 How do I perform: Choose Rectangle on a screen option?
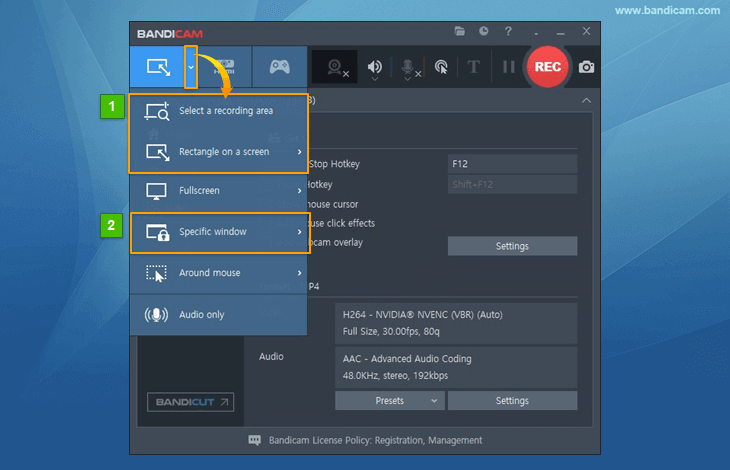[x=219, y=152]
